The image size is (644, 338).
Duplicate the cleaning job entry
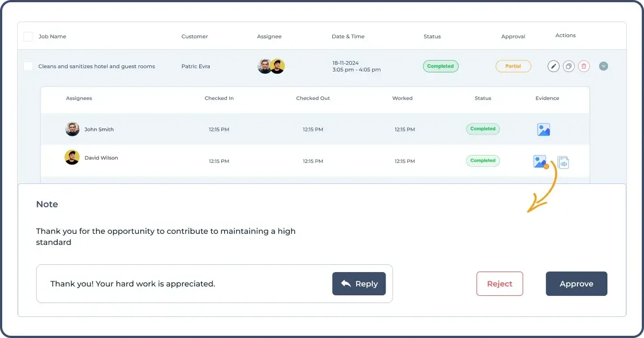pos(569,66)
